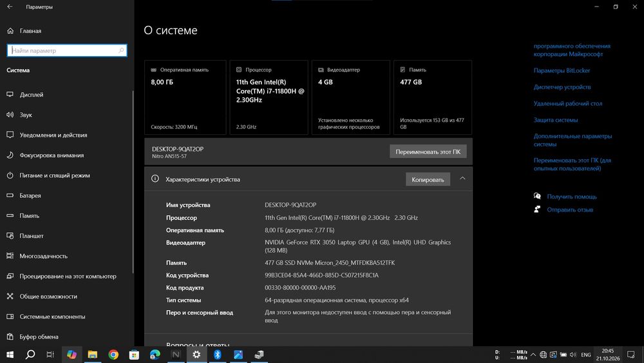644x363 pixels.
Task: Go back with the arrow in Параметры
Action: (10, 6)
